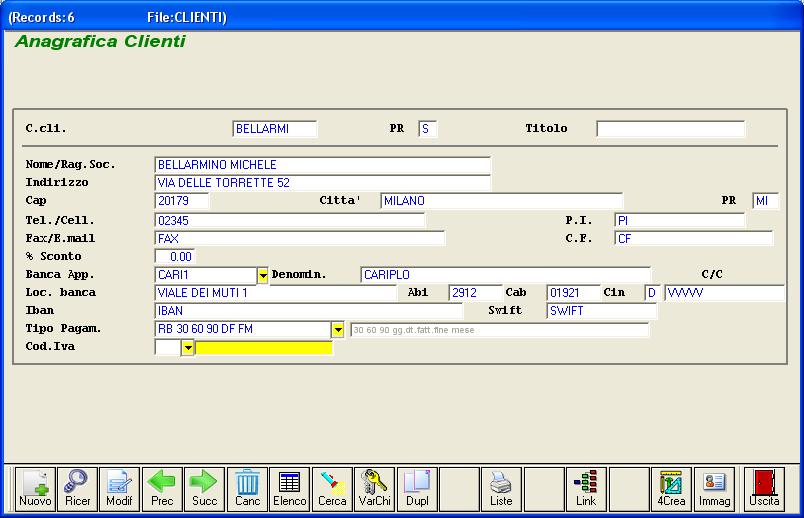Image resolution: width=804 pixels, height=518 pixels.
Task: Click the Immag image card icon
Action: click(x=714, y=489)
